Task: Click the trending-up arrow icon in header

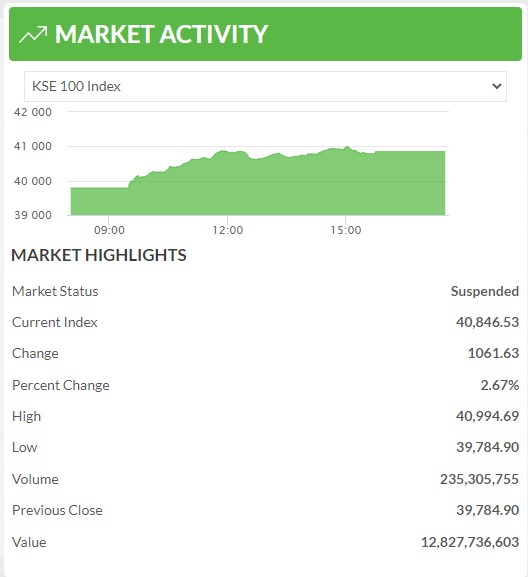Action: (33, 34)
